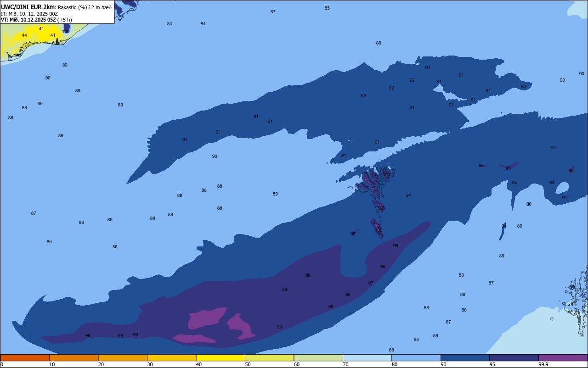Click the purple above-99.9 legend swatch
Screen dimensions: 588x368
[x=563, y=357]
